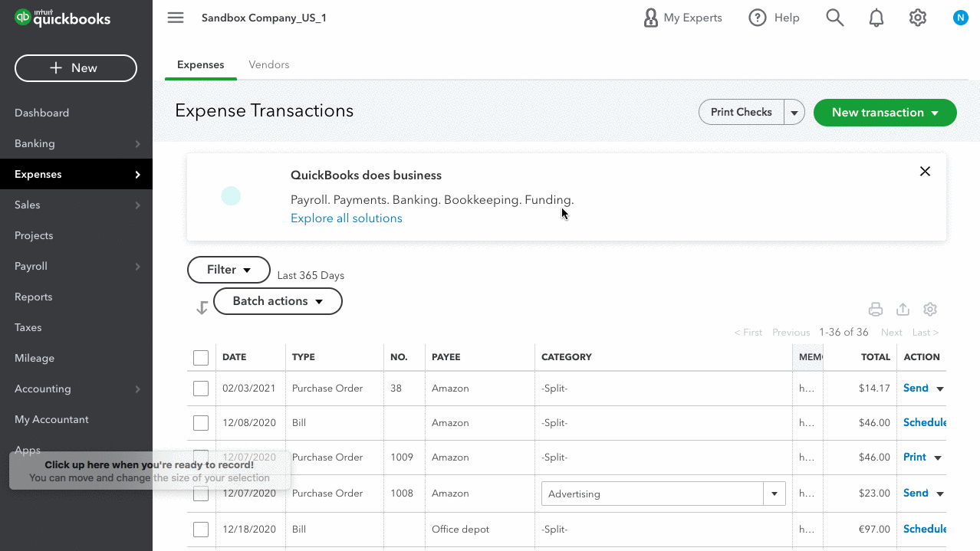This screenshot has height=551, width=980.
Task: Open the Advertising category dropdown arrow
Action: [774, 494]
